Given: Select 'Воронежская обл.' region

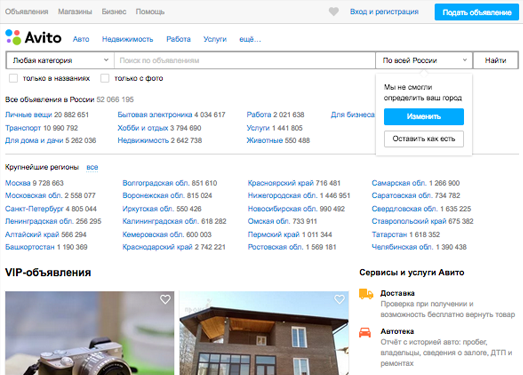Looking at the screenshot, I should [153, 196].
